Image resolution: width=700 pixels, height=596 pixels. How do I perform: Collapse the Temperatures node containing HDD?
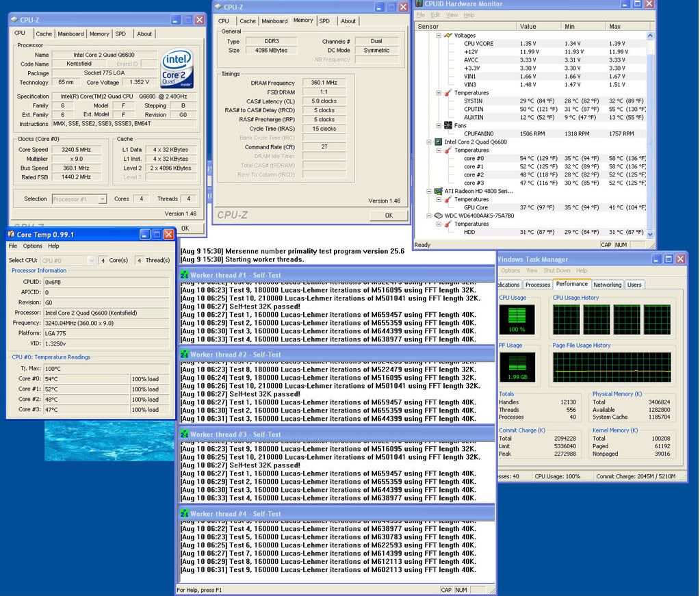point(439,224)
